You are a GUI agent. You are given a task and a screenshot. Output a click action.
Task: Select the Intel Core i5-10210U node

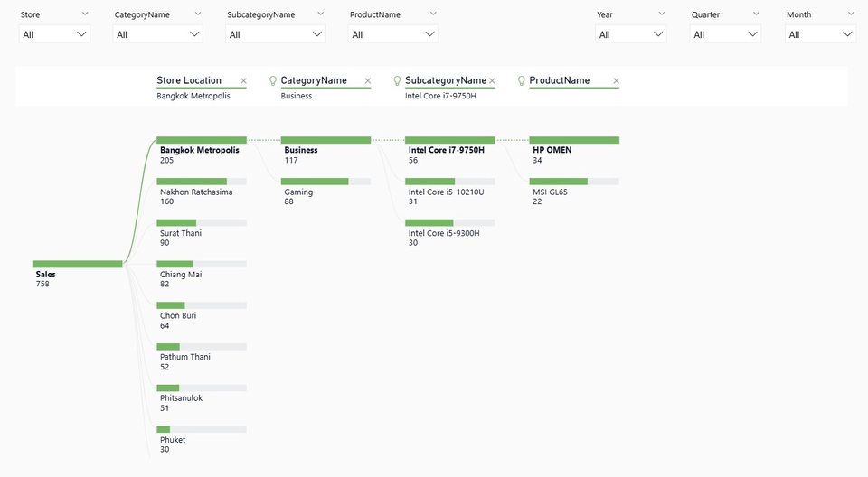point(450,192)
